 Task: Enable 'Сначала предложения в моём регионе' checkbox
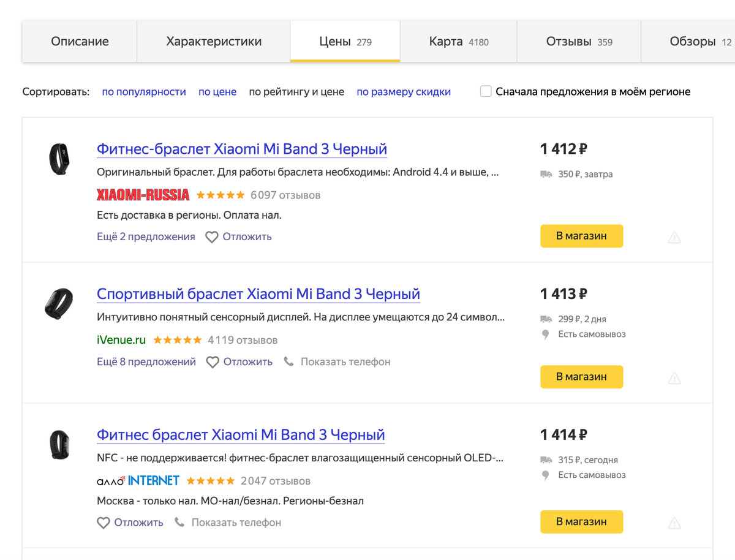pos(486,92)
